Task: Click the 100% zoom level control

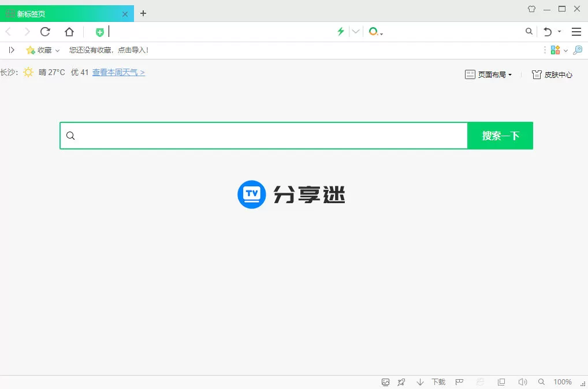Action: (563, 381)
